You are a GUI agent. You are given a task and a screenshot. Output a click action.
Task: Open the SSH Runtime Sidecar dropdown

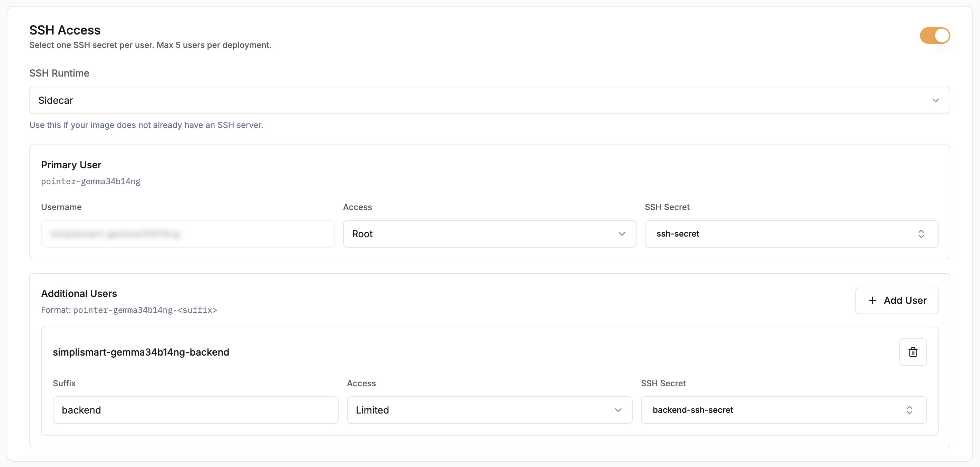(489, 100)
